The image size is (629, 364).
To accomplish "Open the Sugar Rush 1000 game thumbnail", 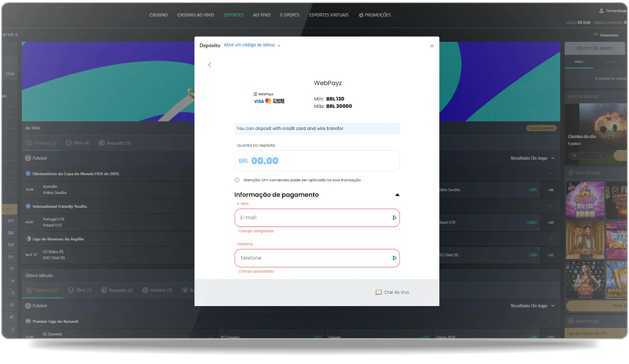I will pyautogui.click(x=585, y=200).
